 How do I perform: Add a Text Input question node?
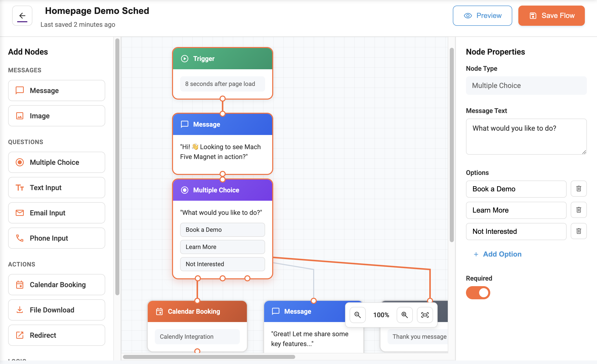click(56, 188)
